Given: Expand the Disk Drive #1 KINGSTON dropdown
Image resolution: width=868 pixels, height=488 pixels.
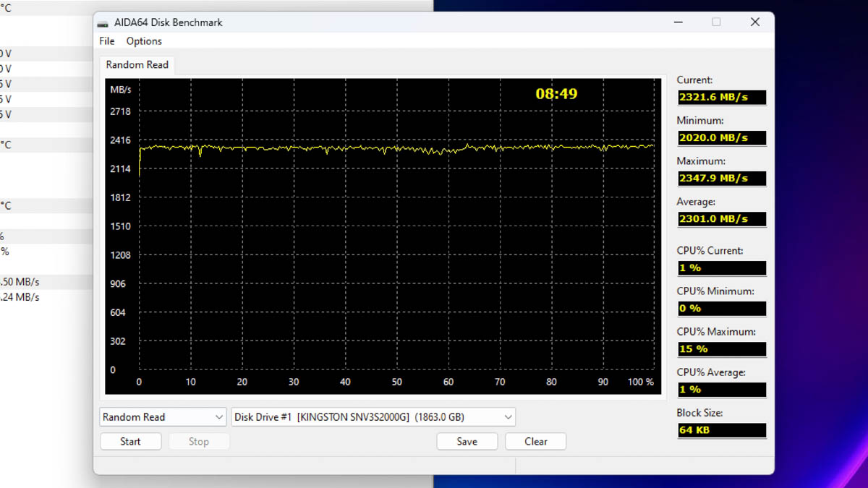Looking at the screenshot, I should click(x=373, y=417).
